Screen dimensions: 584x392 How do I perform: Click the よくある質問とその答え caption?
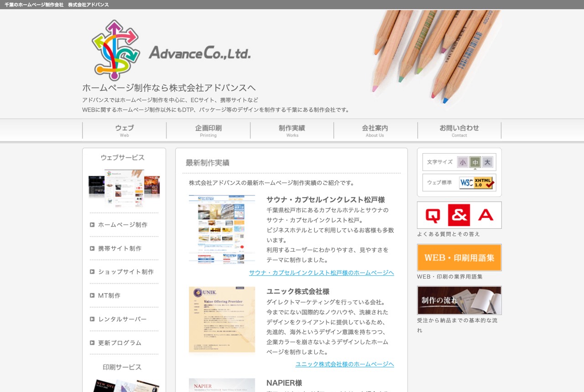(x=448, y=234)
